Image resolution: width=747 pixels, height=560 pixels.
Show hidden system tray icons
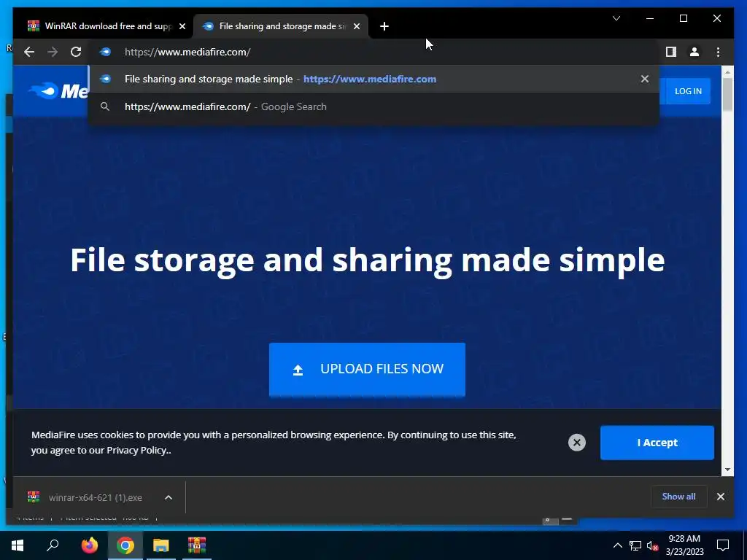617,545
